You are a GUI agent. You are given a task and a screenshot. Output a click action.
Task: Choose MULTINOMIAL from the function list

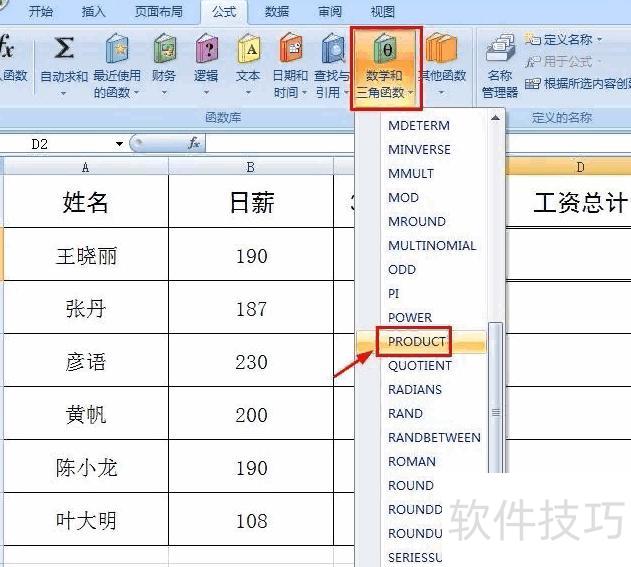(432, 245)
